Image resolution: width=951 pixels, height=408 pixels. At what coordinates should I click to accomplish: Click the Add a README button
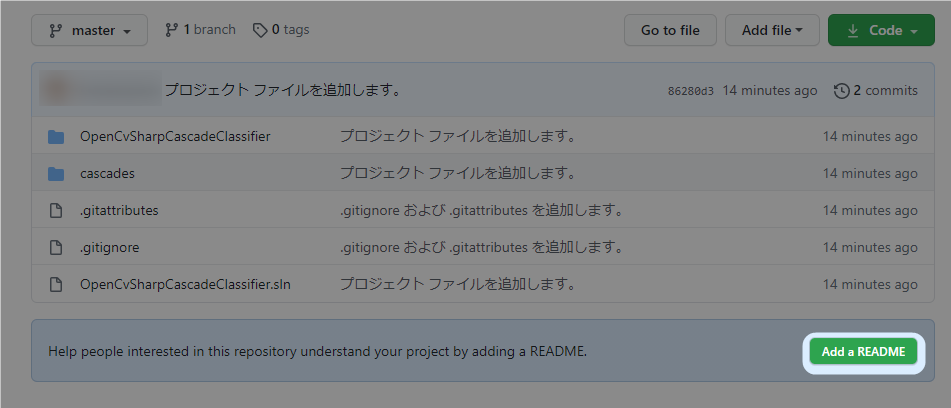click(863, 352)
